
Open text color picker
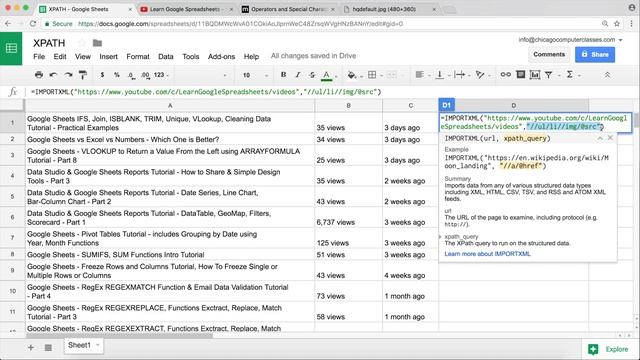coord(326,75)
